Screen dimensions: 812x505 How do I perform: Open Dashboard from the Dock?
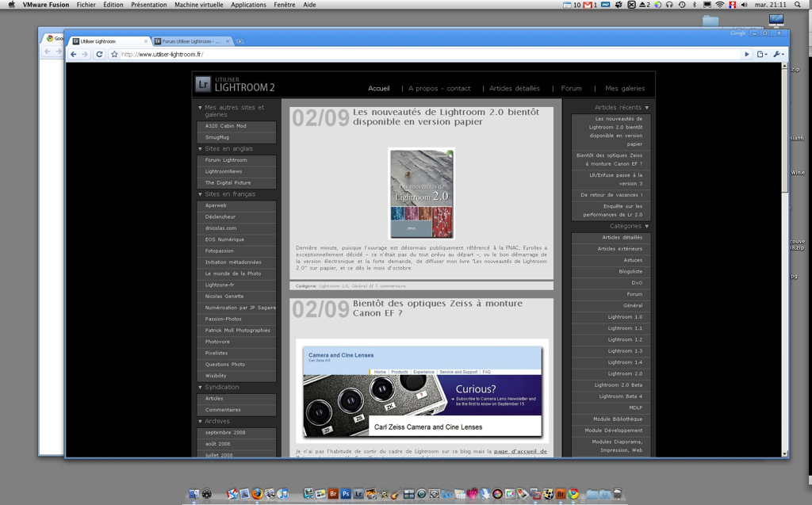(x=207, y=494)
